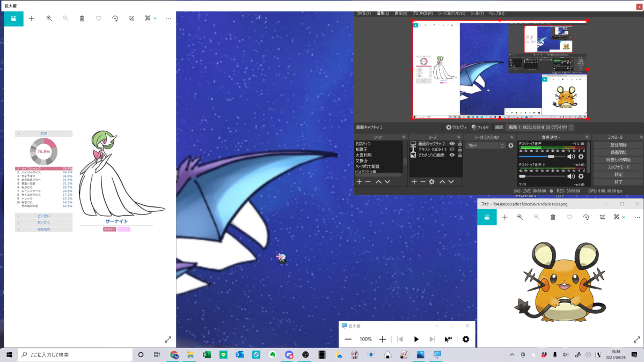Remove the selected scene in OBS Scenes panel

pyautogui.click(x=368, y=182)
